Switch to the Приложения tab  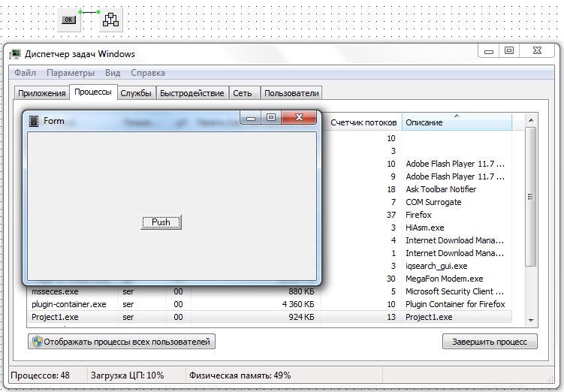(41, 93)
